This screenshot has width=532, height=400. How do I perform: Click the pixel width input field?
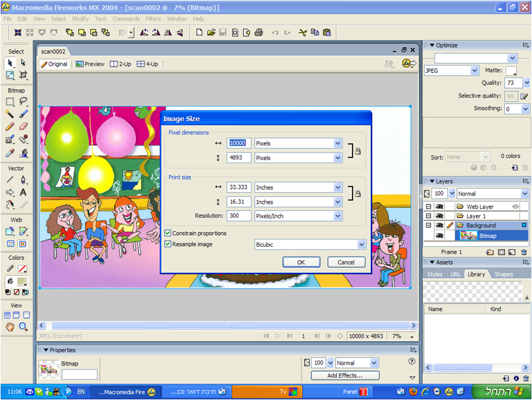[239, 143]
